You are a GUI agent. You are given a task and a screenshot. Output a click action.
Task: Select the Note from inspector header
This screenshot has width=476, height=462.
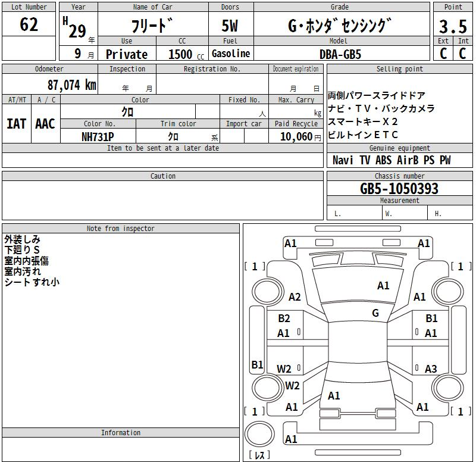pyautogui.click(x=121, y=229)
